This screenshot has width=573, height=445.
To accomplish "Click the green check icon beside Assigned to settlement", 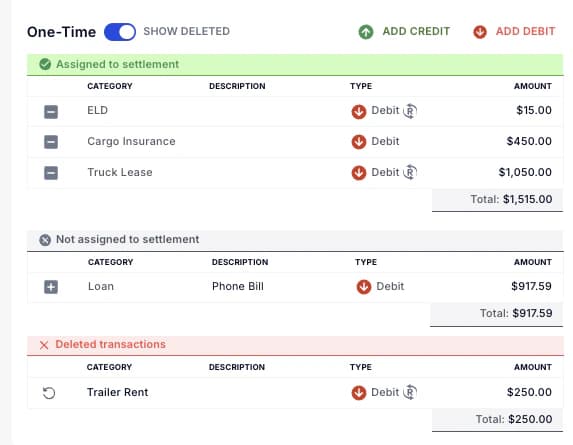I will (45, 64).
